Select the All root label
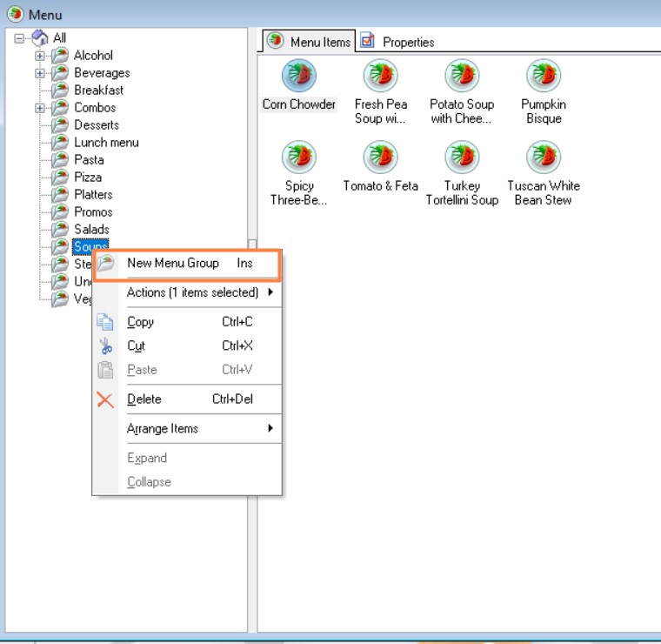The image size is (661, 644). click(59, 38)
